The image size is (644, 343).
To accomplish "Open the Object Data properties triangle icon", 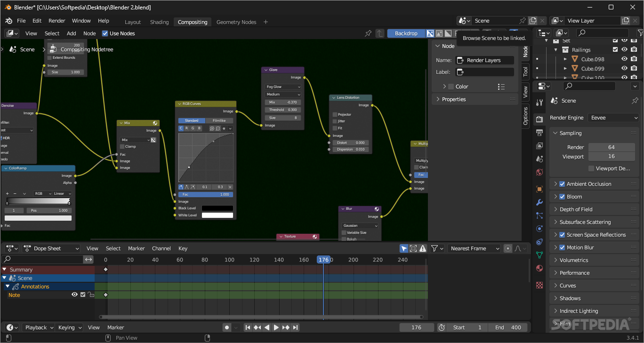I will 539,255.
